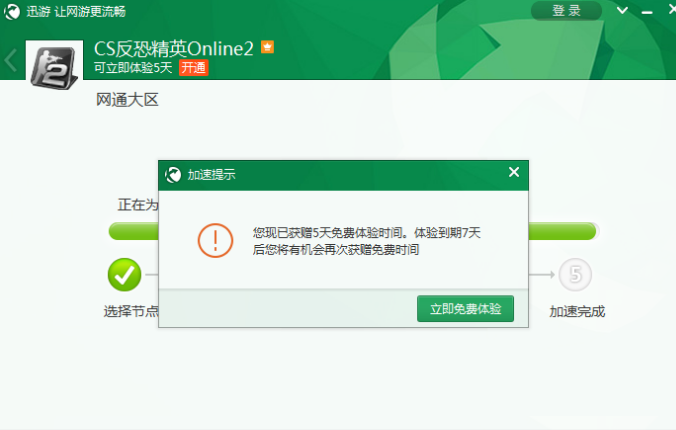Click the 加速完成 label
The height and width of the screenshot is (430, 676).
pos(577,311)
